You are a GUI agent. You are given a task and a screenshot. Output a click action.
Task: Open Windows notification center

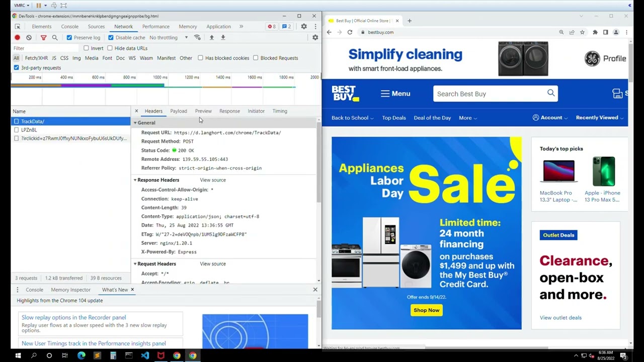click(623, 355)
